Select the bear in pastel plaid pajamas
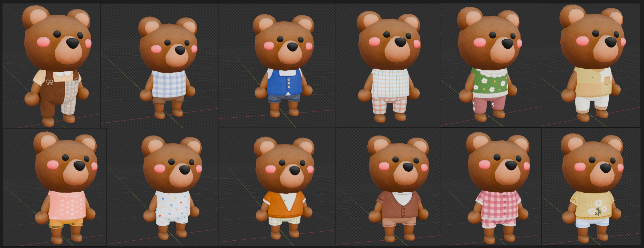Viewport: 644px width, 248px height. [x=389, y=66]
